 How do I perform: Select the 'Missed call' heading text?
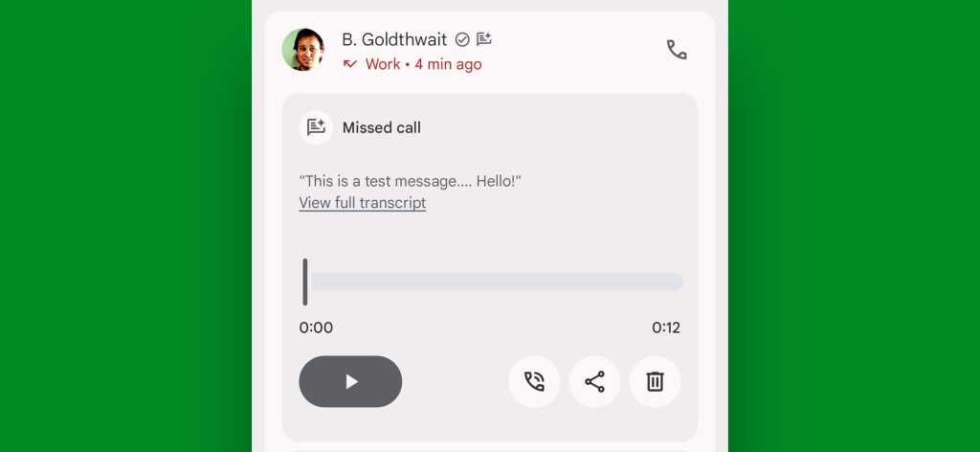(x=381, y=128)
